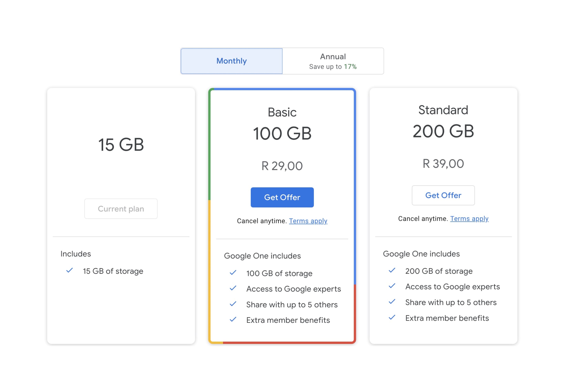Click Standard plan's Extra member benefits checkmark
This screenshot has width=565, height=392.
coord(392,317)
